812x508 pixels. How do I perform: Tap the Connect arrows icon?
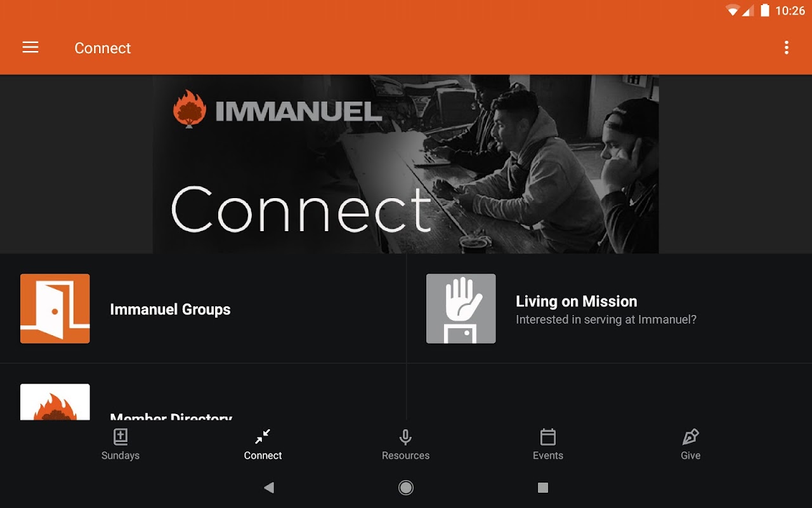(263, 437)
